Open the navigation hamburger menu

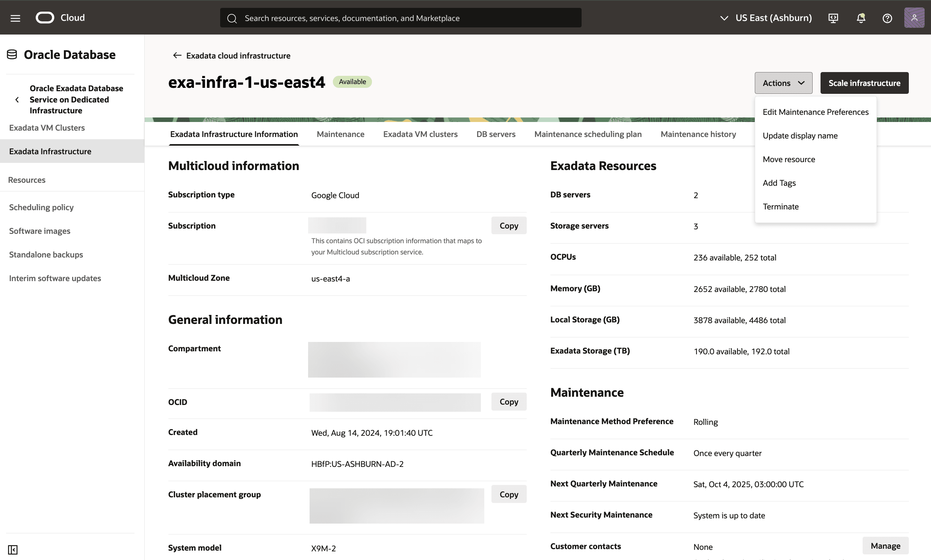15,17
